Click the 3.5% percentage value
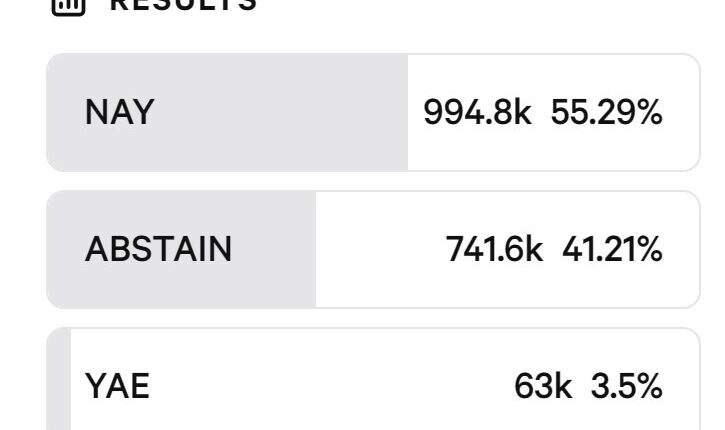This screenshot has height=430, width=725. 626,385
